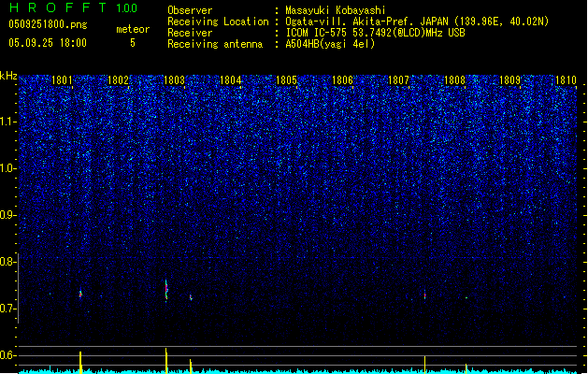
Task: Click the 1806 time axis label
Action: pos(342,80)
